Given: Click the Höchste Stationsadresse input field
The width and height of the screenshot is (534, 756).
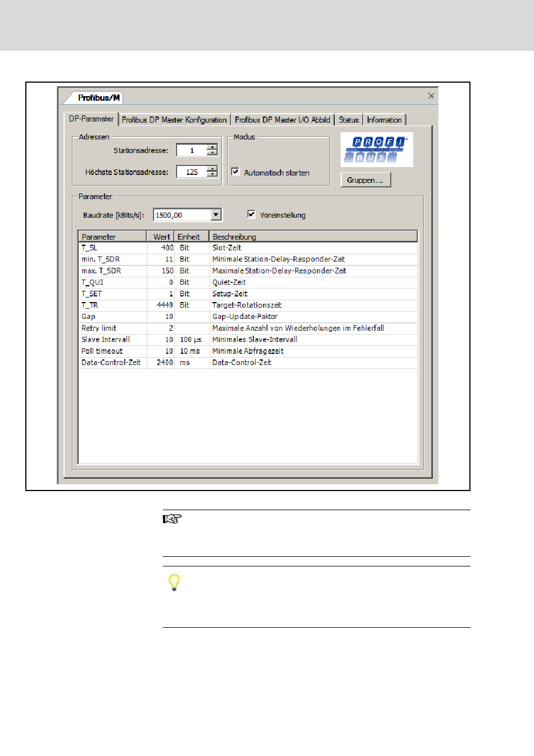Looking at the screenshot, I should pos(192,172).
